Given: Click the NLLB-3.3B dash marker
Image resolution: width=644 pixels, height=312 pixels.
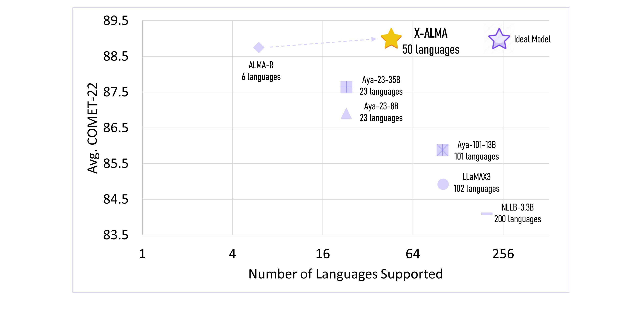Looking at the screenshot, I should click(487, 214).
